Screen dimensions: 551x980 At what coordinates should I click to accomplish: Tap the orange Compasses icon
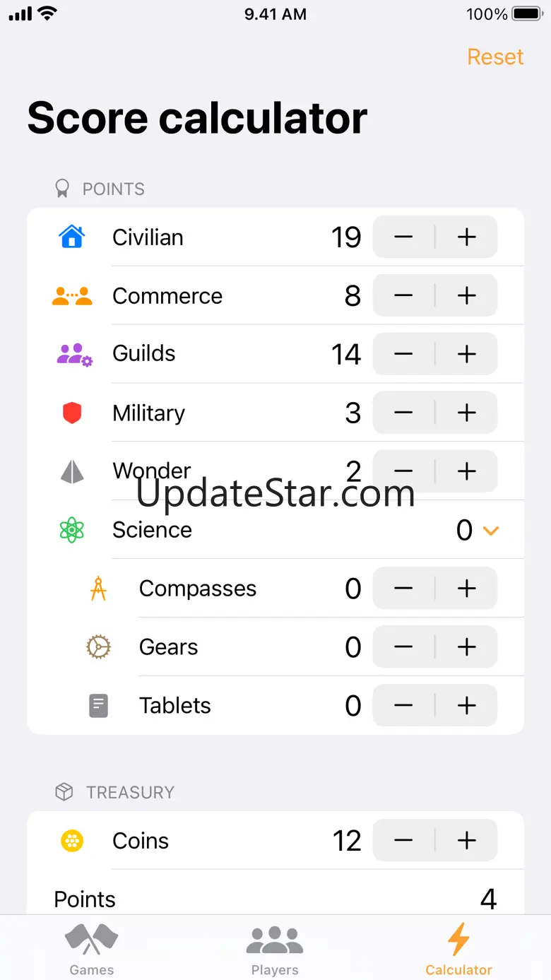[98, 589]
